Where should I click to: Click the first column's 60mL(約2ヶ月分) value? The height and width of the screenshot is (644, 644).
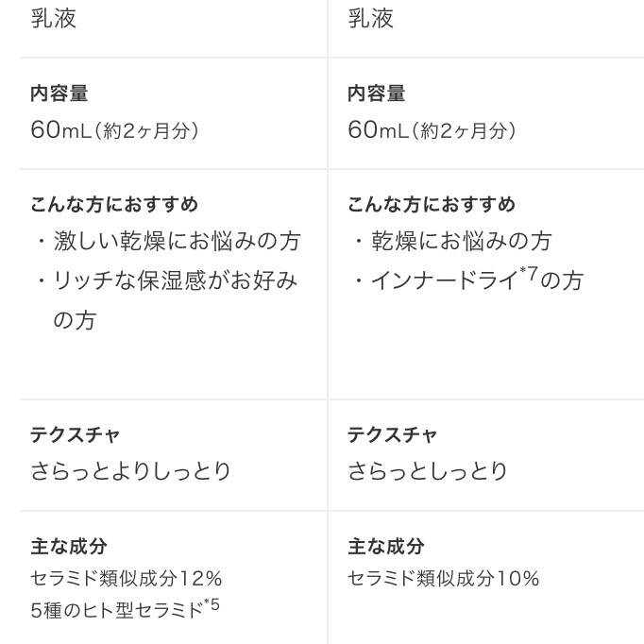114,130
